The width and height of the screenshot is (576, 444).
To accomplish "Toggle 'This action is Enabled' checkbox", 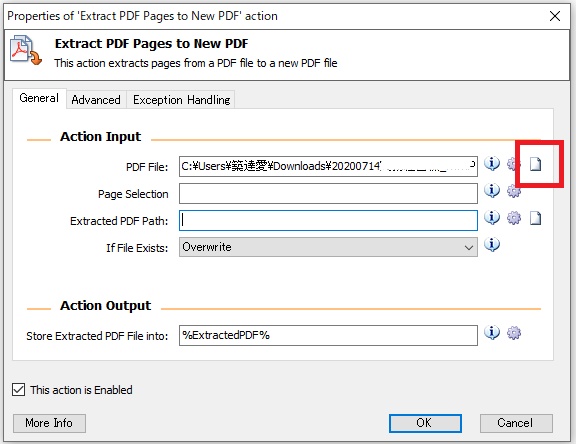I will [18, 390].
